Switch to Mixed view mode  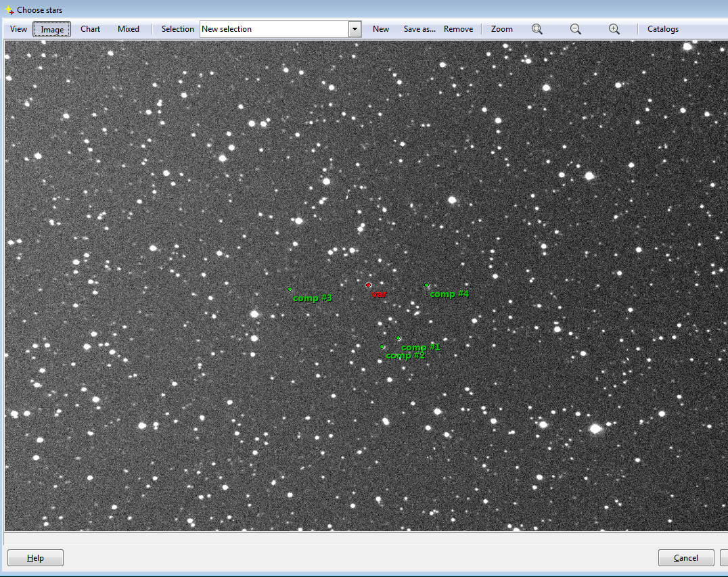[x=128, y=29]
